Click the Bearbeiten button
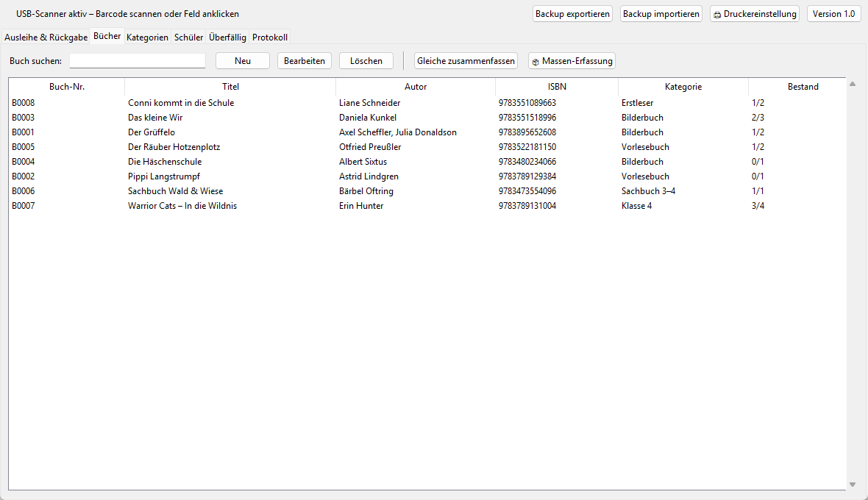The height and width of the screenshot is (500, 868). point(305,61)
